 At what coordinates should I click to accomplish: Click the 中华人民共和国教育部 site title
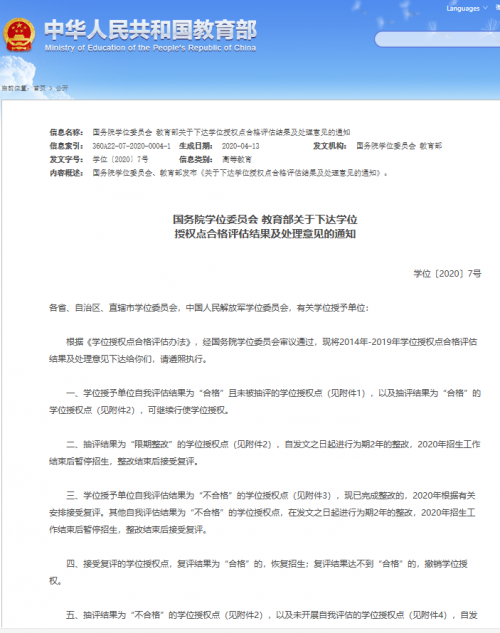tap(150, 30)
